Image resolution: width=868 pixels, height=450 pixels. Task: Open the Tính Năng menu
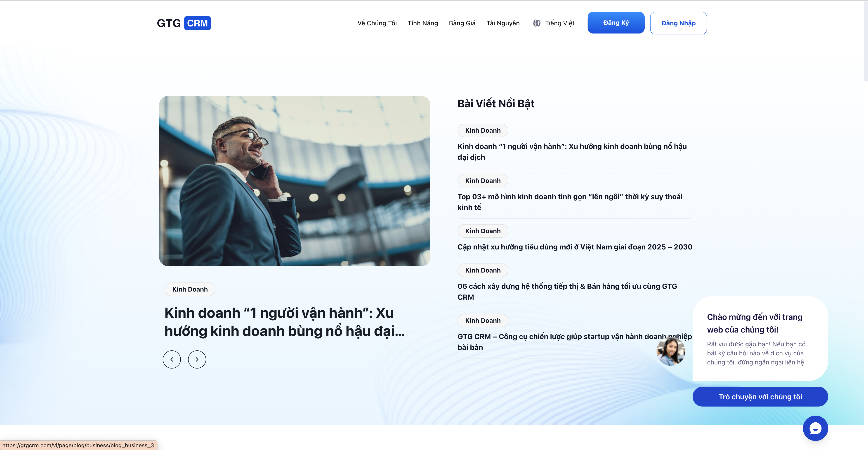pos(422,23)
